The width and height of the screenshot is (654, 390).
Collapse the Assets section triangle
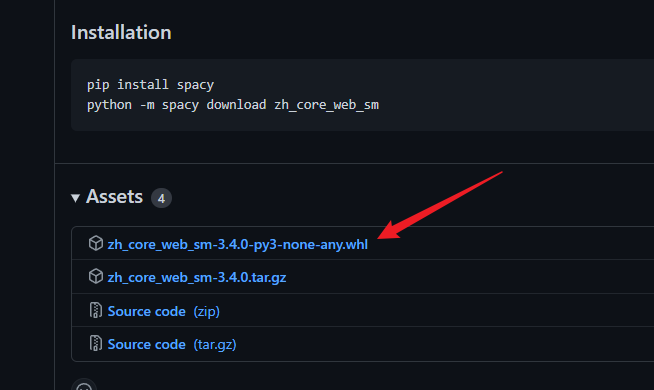tap(75, 198)
